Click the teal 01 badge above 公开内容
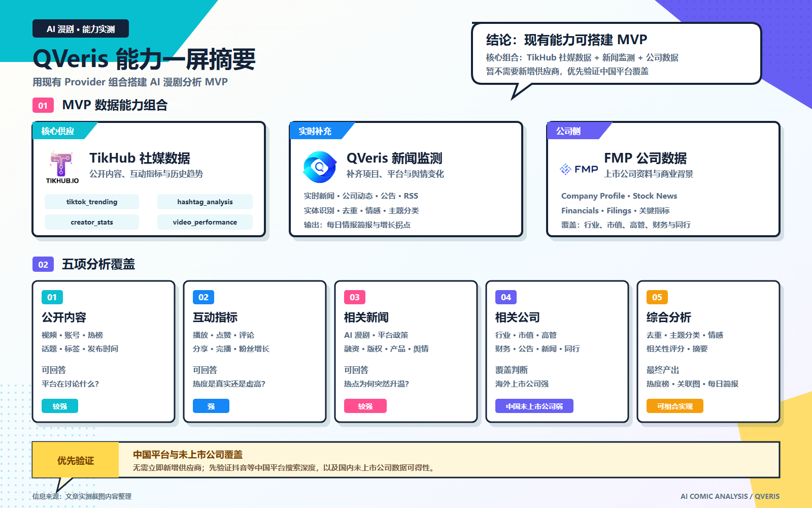This screenshot has height=508, width=812. tap(52, 297)
